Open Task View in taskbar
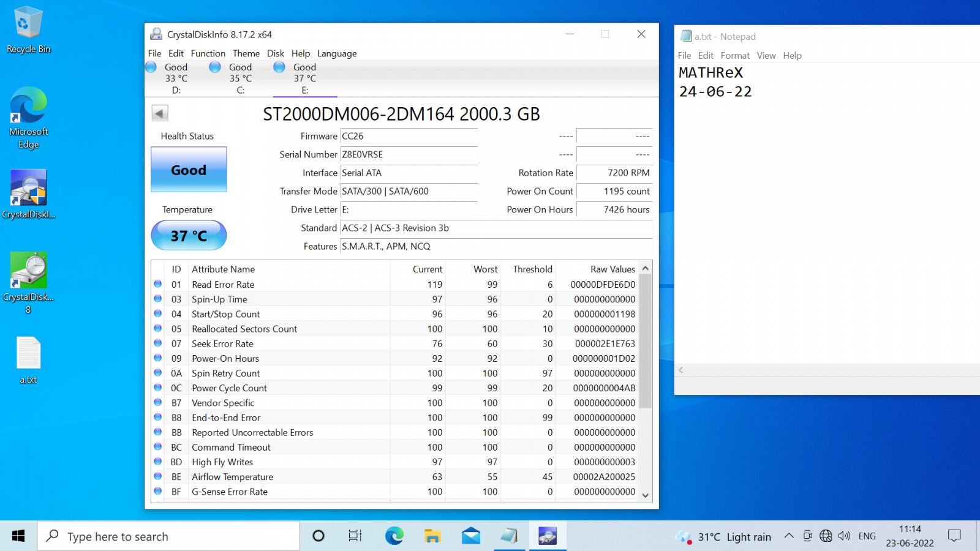The image size is (980, 551). click(x=355, y=536)
